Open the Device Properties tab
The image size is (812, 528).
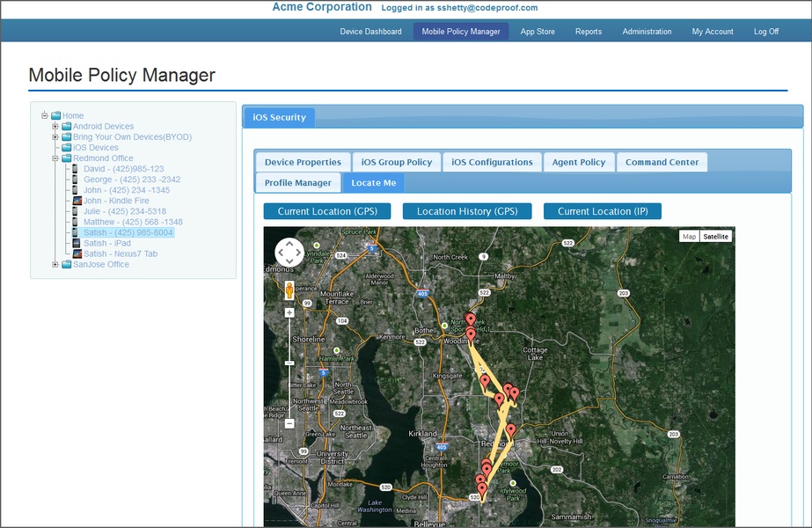pyautogui.click(x=303, y=162)
